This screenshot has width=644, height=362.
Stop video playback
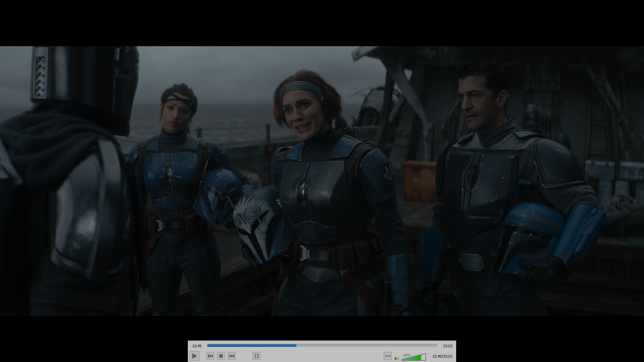pos(221,356)
